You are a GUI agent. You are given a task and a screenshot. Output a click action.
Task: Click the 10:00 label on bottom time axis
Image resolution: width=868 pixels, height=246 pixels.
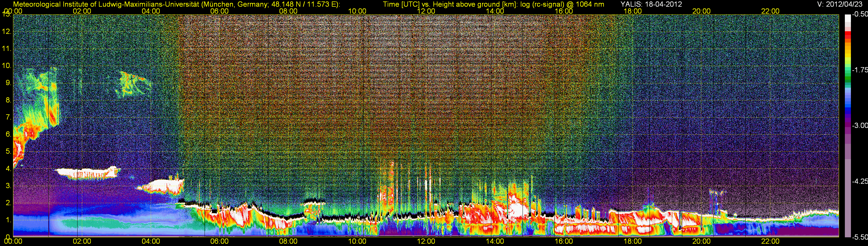357,241
